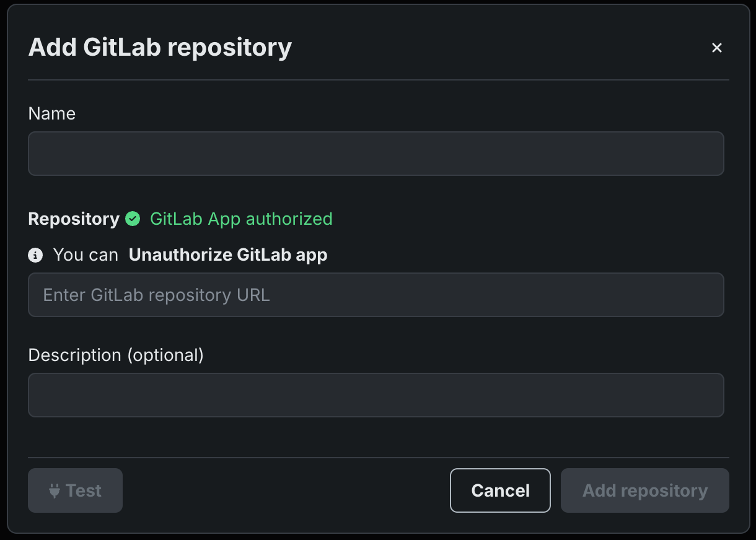The height and width of the screenshot is (540, 756).
Task: Click the '(optional)' text next to Description
Action: pos(165,355)
